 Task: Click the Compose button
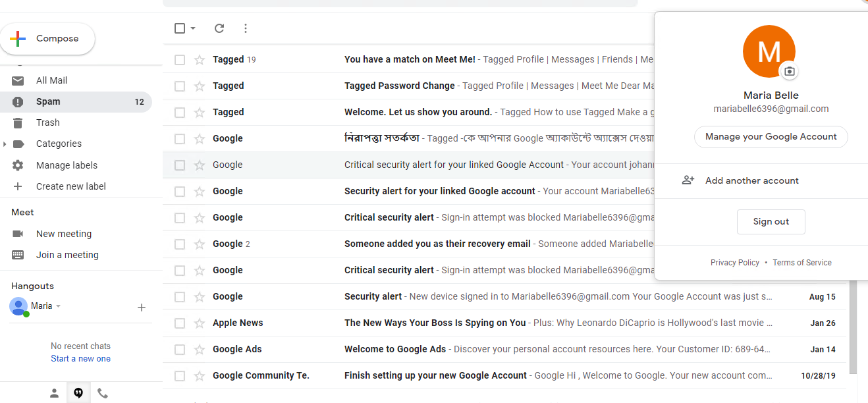47,39
